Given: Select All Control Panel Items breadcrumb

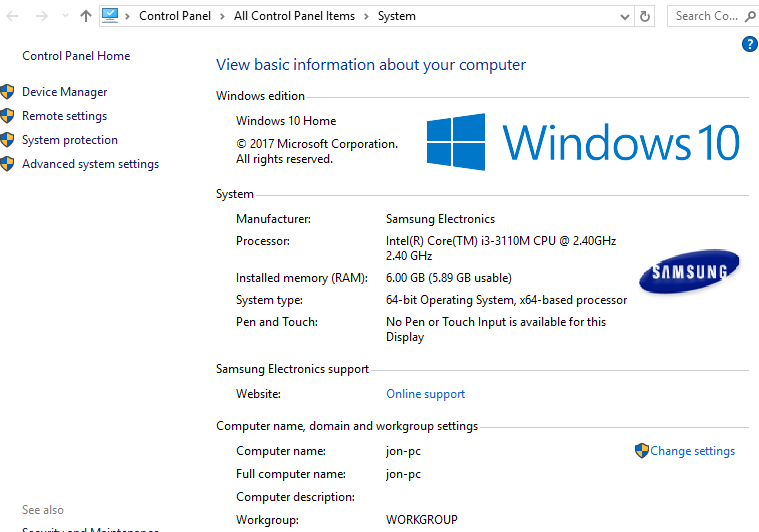Looking at the screenshot, I should tap(294, 16).
